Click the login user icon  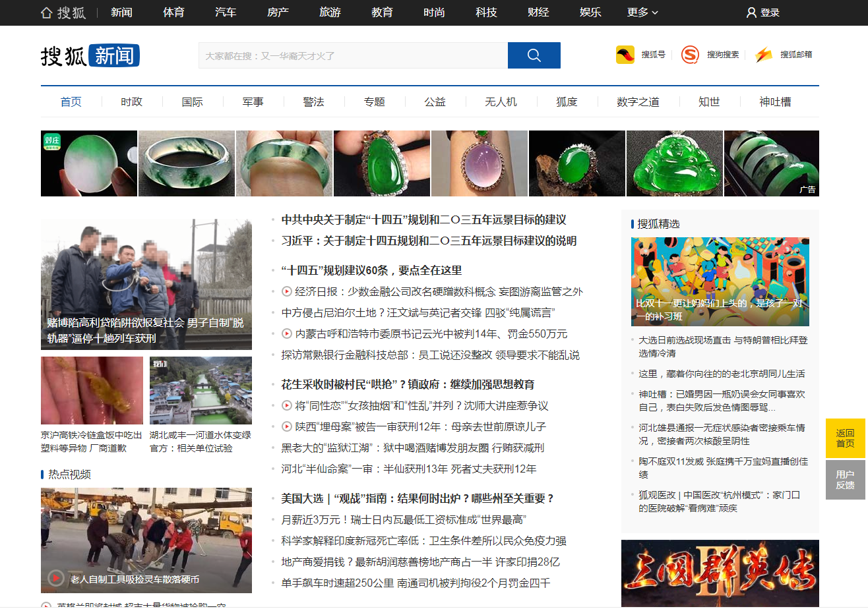tap(751, 13)
